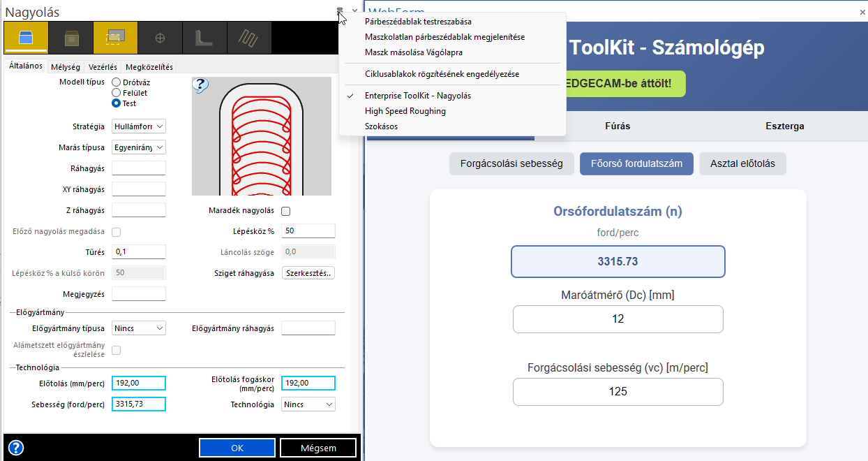Select the Felület radio button
The width and height of the screenshot is (868, 461).
click(117, 93)
